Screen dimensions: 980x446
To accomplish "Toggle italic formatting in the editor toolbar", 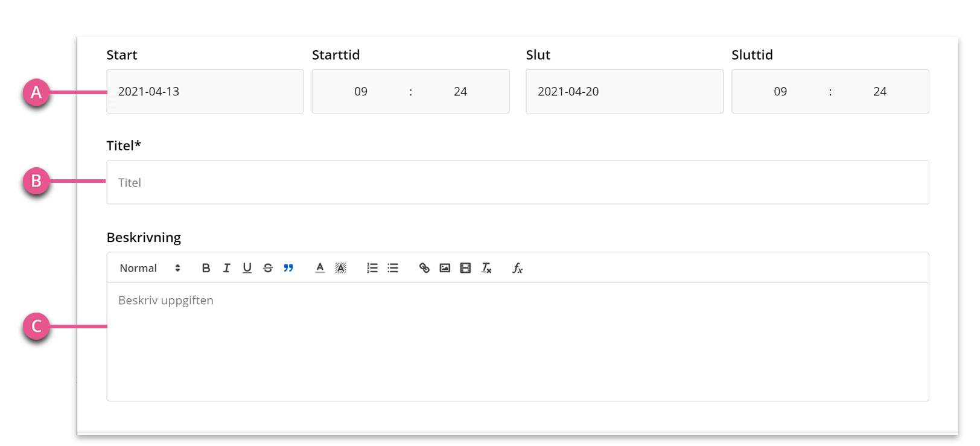I will point(226,268).
